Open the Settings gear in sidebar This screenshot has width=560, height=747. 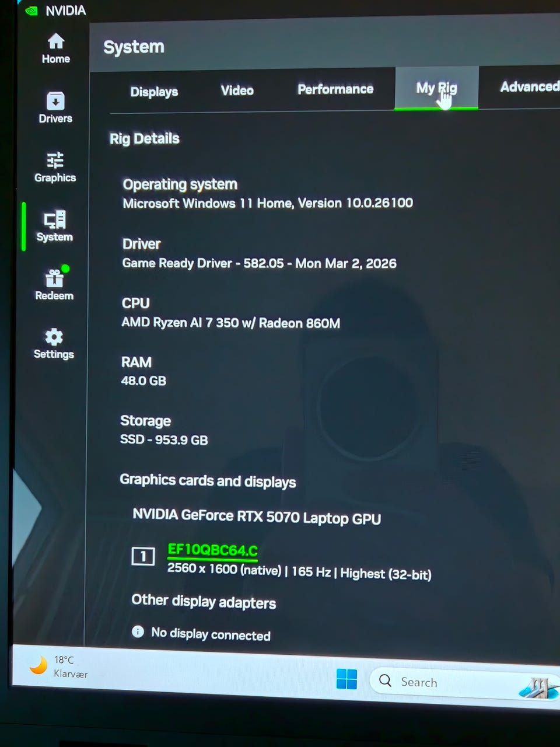[x=54, y=344]
